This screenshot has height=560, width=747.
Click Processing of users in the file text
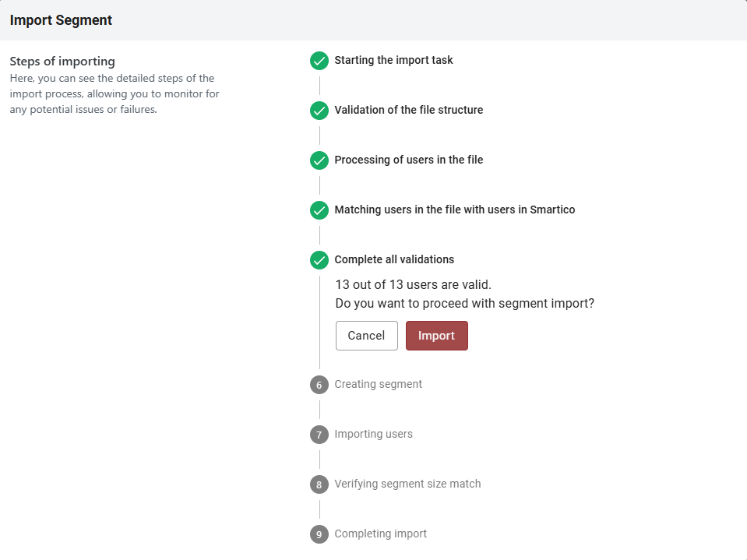tap(408, 160)
